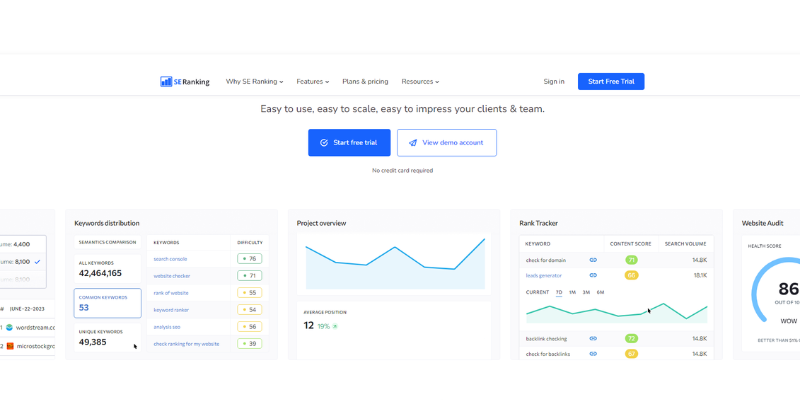Click the 'backlink checking' keyword
Viewport: 800px width, 400px height.
546,338
